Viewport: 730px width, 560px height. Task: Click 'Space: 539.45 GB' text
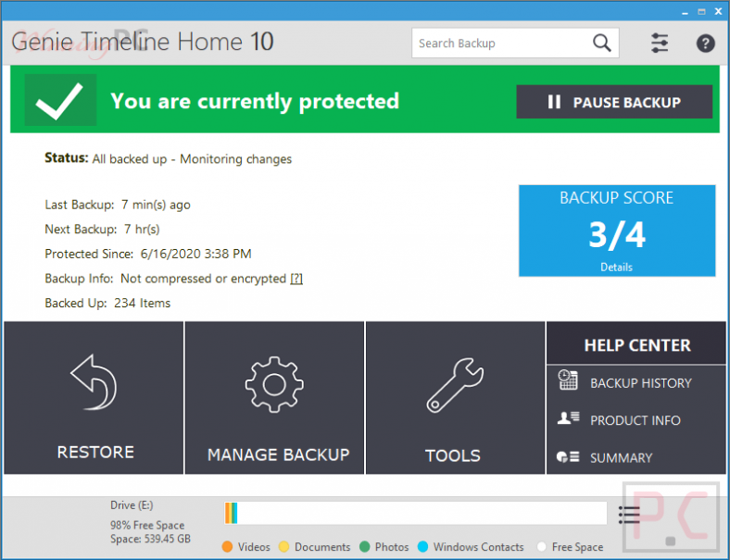pos(150,539)
